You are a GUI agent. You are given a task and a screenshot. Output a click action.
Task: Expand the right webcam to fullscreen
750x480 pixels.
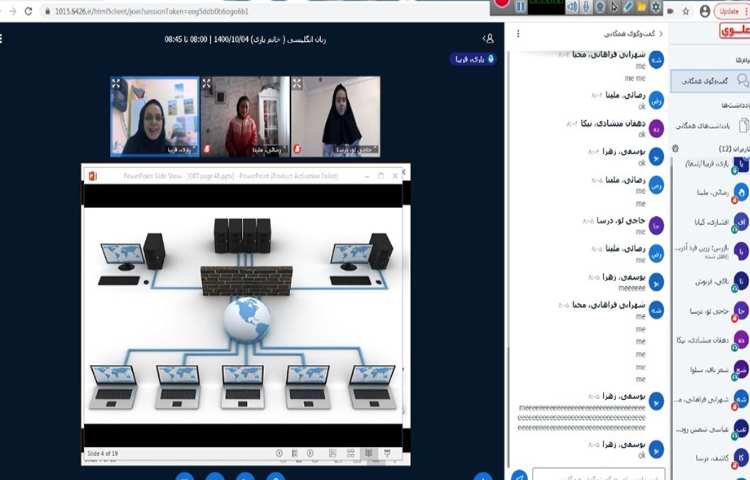click(x=297, y=84)
